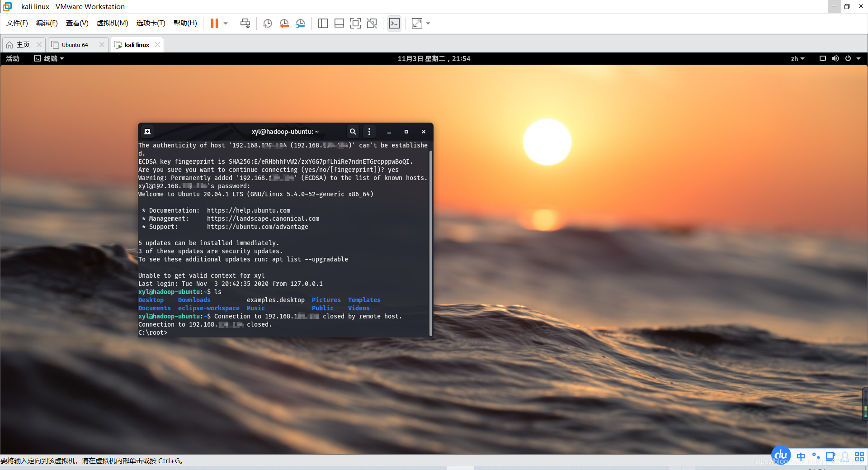
Task: Open the console view toolbar icon
Action: [394, 24]
